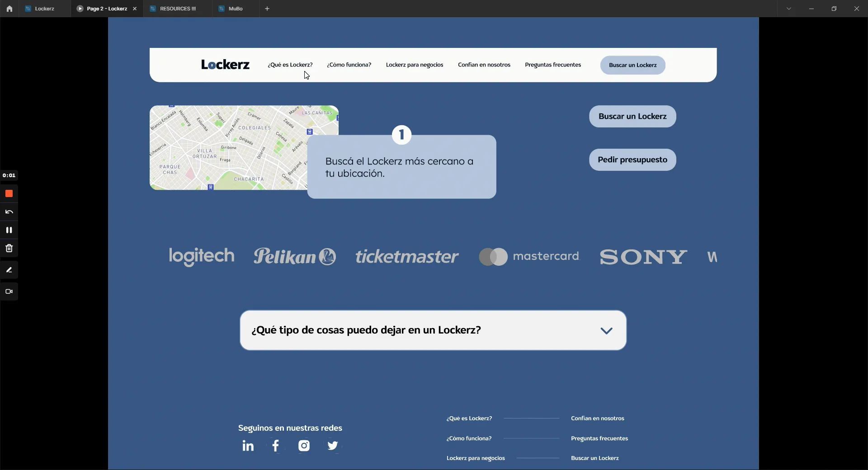Viewport: 868px width, 470px height.
Task: Click the SONY logo
Action: point(643,257)
